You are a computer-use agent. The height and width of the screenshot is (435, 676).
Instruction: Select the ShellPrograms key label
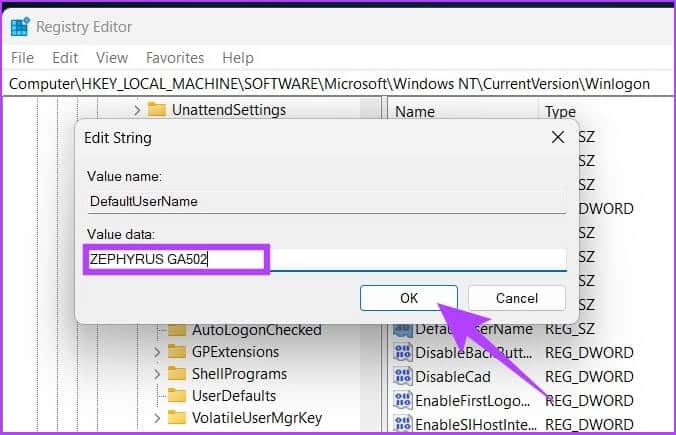pyautogui.click(x=239, y=374)
